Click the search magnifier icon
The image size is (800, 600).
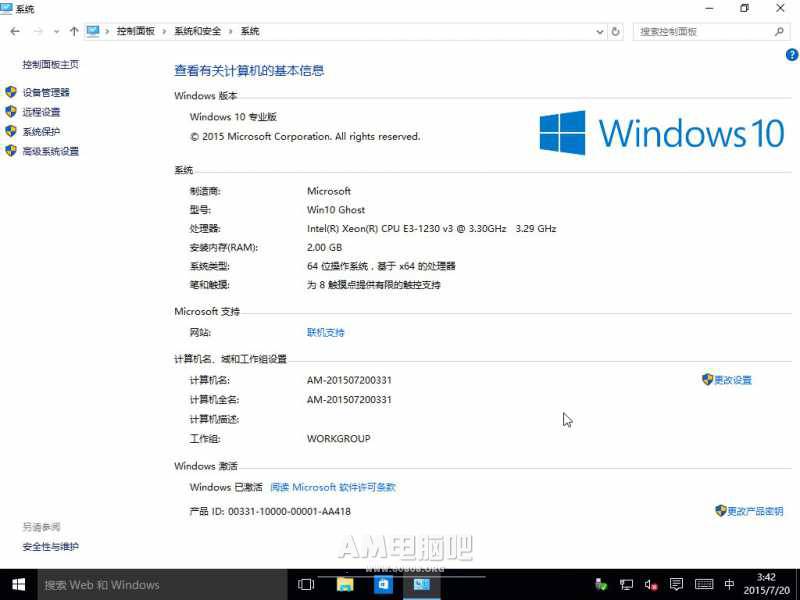tap(779, 32)
